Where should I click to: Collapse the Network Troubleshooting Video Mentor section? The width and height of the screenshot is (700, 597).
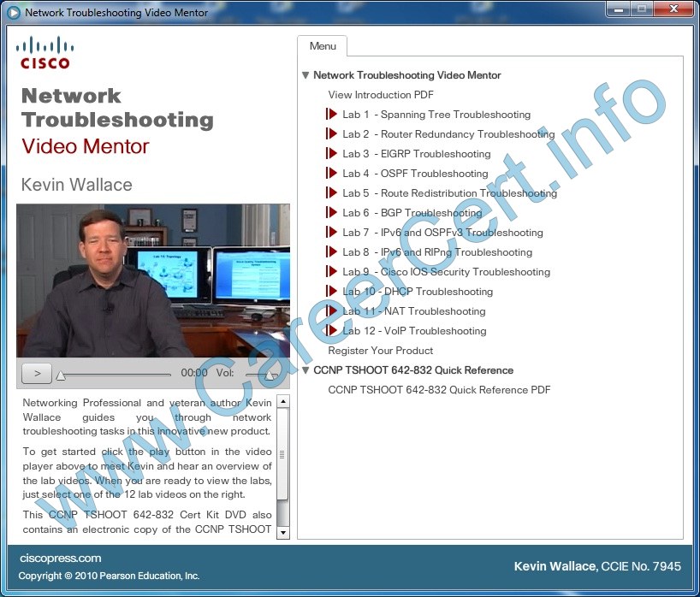click(306, 75)
